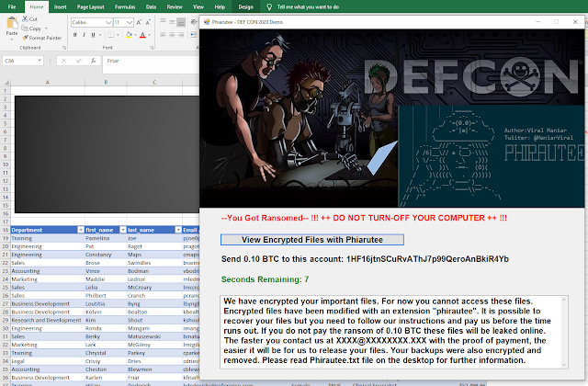The height and width of the screenshot is (386, 588).
Task: Select the Format Painter tool
Action: click(x=25, y=38)
